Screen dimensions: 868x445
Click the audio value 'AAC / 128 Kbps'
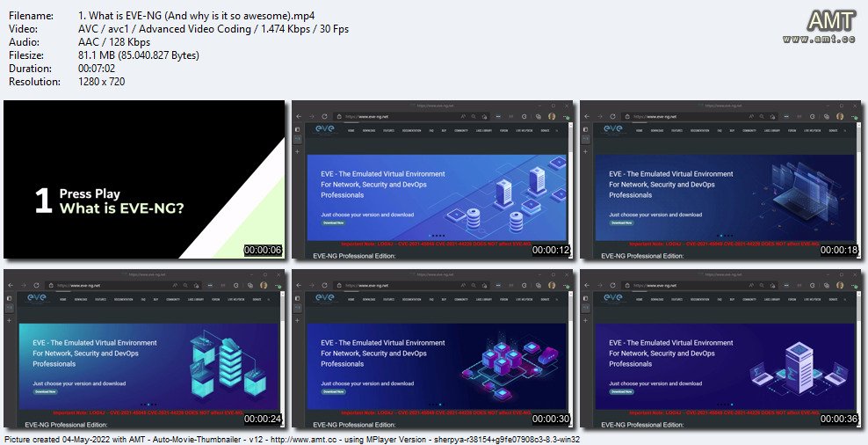114,42
